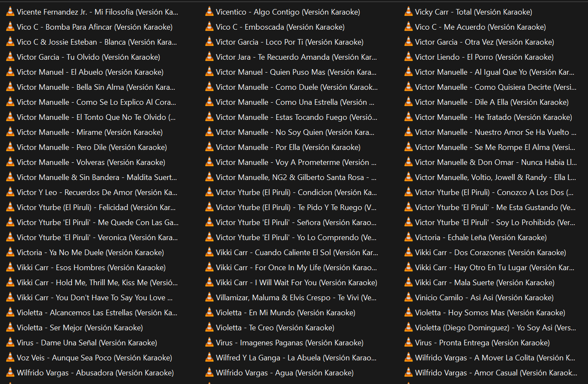Click VLC icon beside Vicky Carr Total
The image size is (588, 384).
pyautogui.click(x=409, y=12)
